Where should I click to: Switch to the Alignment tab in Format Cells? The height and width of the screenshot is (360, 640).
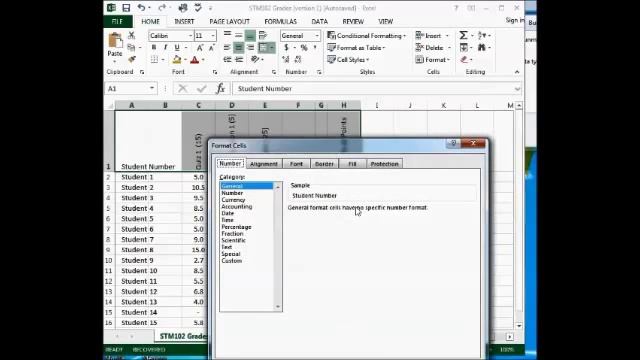click(x=264, y=164)
